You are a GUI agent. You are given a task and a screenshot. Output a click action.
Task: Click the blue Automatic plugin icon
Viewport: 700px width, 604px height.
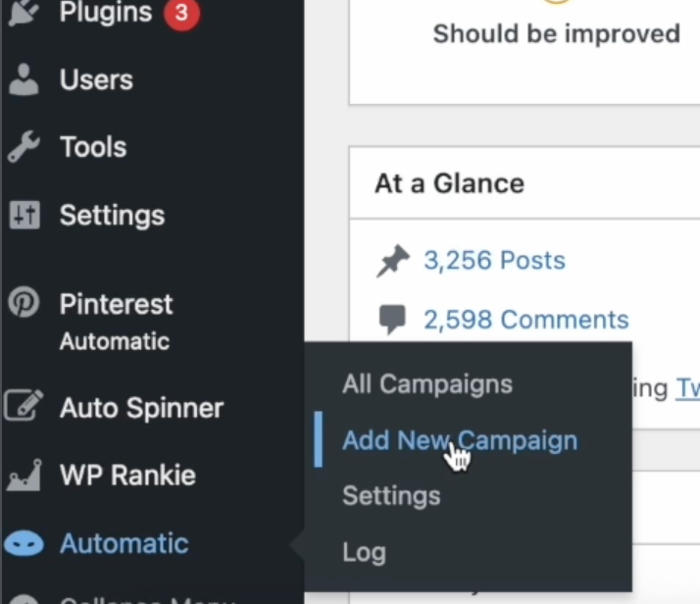click(24, 544)
